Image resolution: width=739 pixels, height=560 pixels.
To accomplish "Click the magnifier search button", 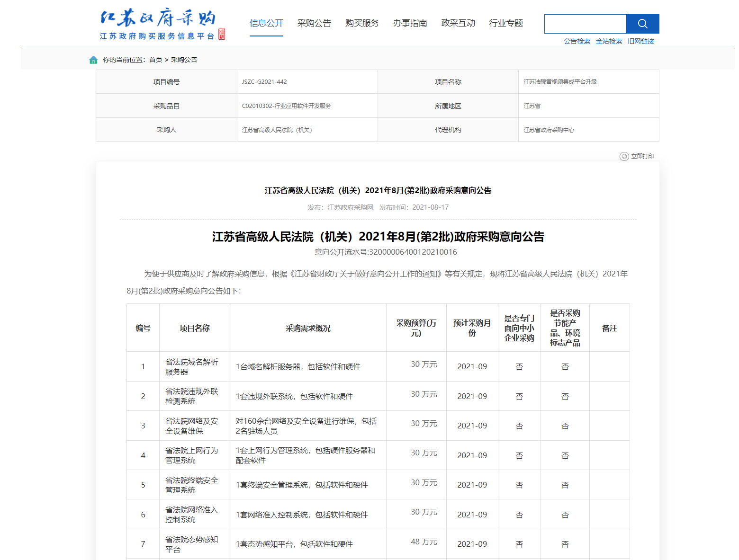I will 642,24.
